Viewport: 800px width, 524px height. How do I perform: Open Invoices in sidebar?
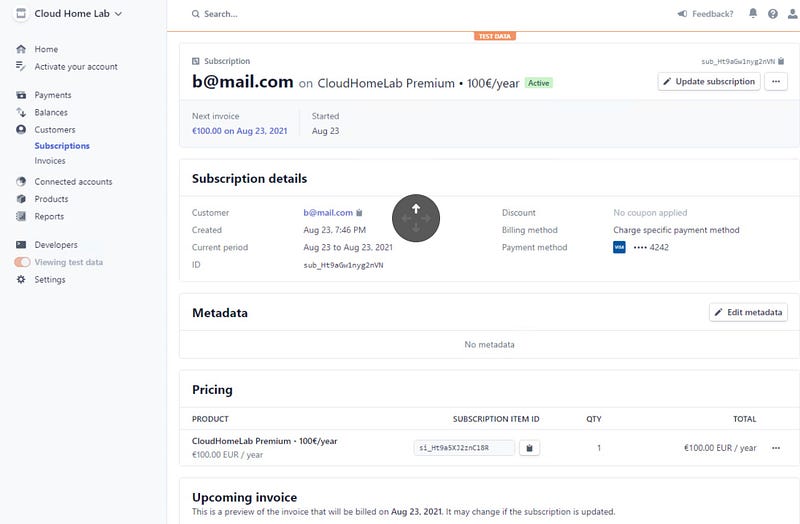point(49,161)
